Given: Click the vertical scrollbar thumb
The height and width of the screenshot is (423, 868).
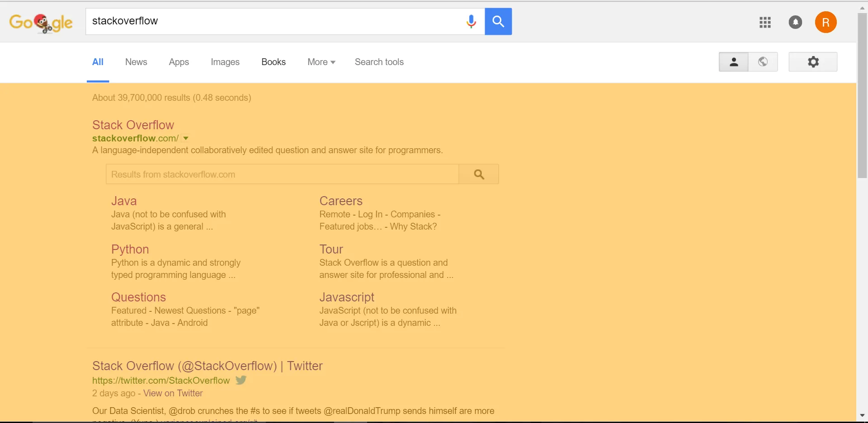Looking at the screenshot, I should [862, 96].
